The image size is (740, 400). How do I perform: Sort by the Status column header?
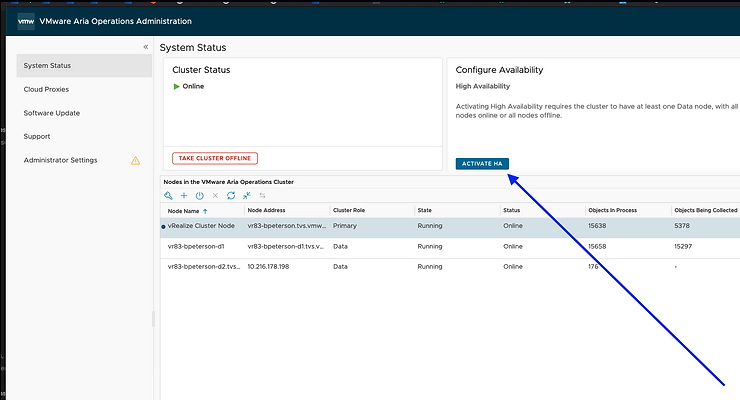click(512, 210)
